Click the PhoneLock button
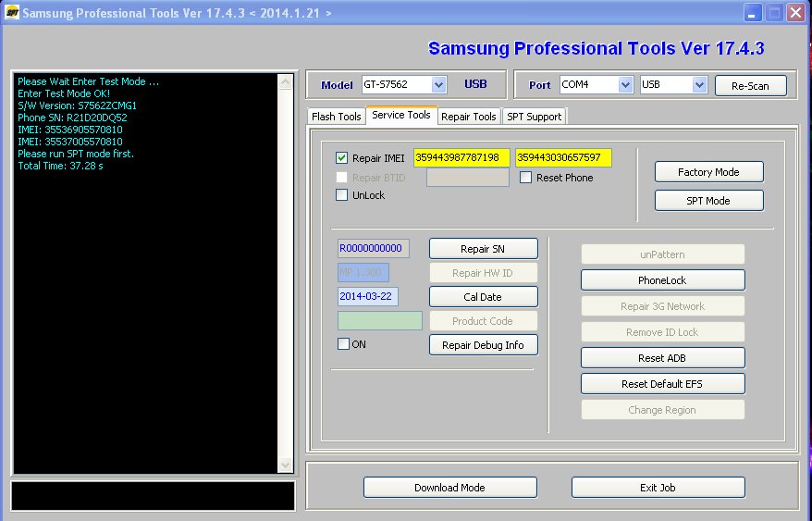The image size is (812, 521). coord(662,280)
